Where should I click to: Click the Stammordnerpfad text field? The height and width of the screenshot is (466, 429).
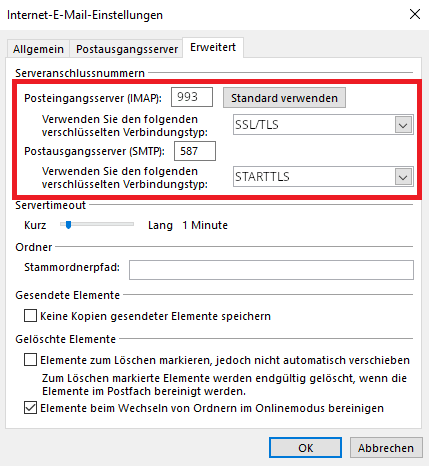point(271,270)
